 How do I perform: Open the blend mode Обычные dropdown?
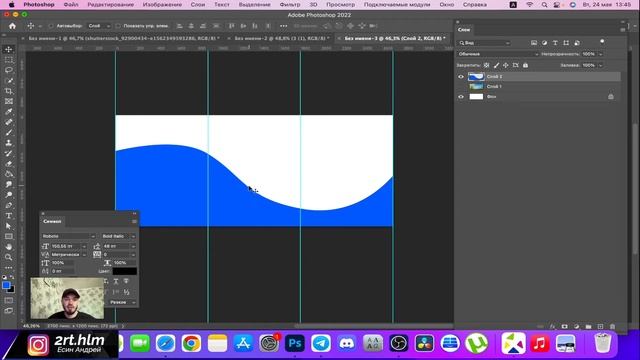pos(498,54)
